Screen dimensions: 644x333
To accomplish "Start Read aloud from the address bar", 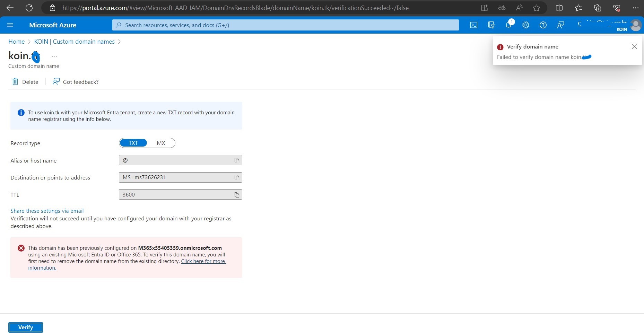I will pos(519,8).
